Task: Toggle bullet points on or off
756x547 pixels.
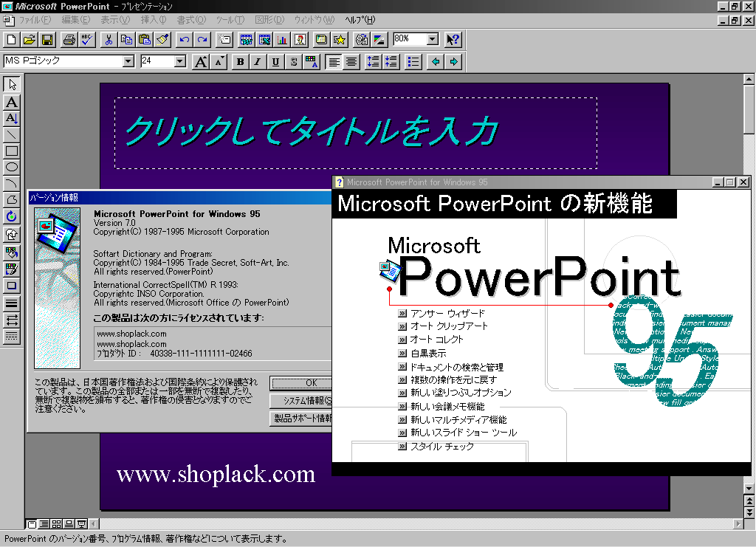Action: pos(413,62)
